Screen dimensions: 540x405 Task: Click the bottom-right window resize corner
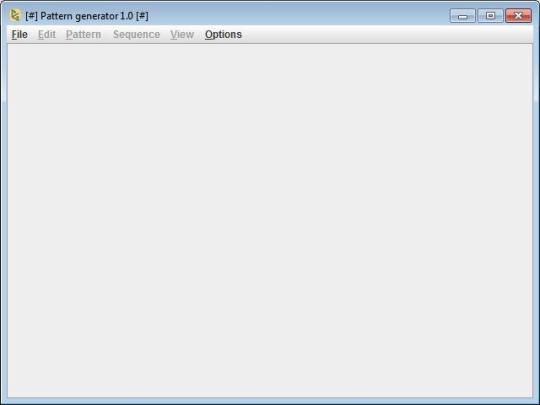tap(536, 401)
